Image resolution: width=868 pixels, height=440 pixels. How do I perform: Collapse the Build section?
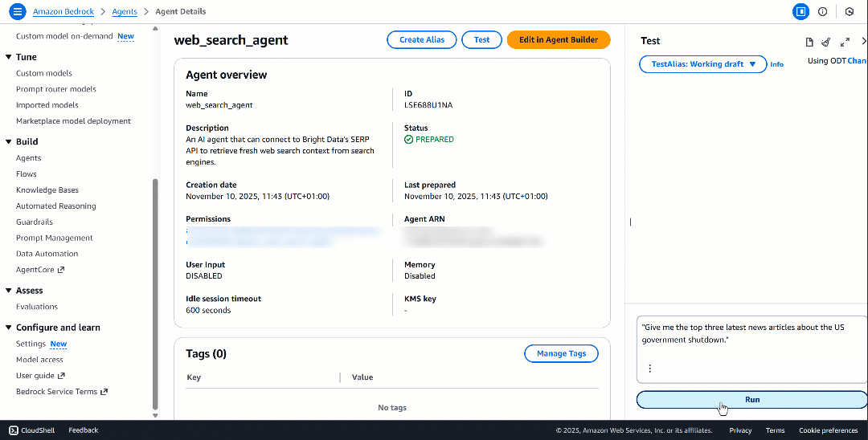point(8,141)
